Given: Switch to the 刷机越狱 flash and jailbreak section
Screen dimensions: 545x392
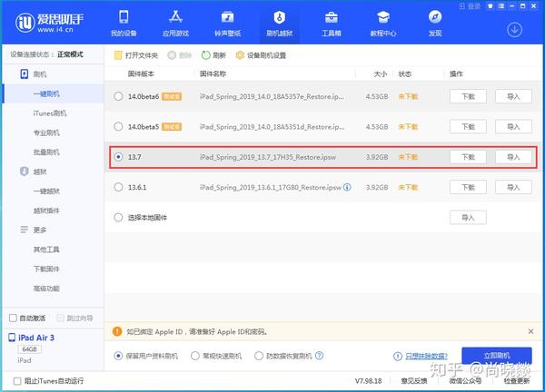Looking at the screenshot, I should (x=280, y=24).
